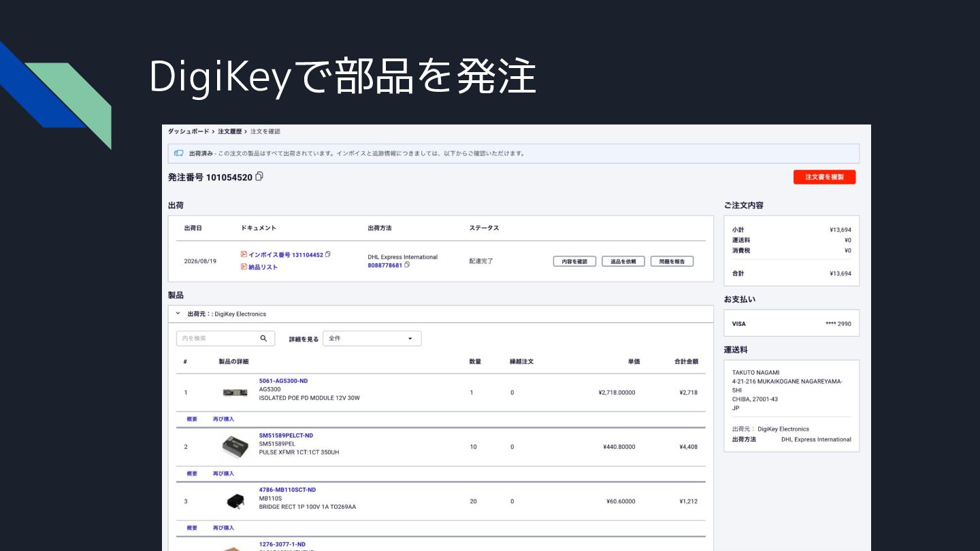
Task: Click the 内容を確認 button
Action: (x=574, y=261)
